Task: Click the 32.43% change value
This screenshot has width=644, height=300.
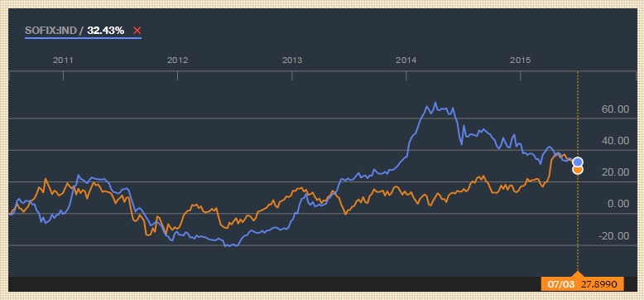Action: [x=106, y=31]
